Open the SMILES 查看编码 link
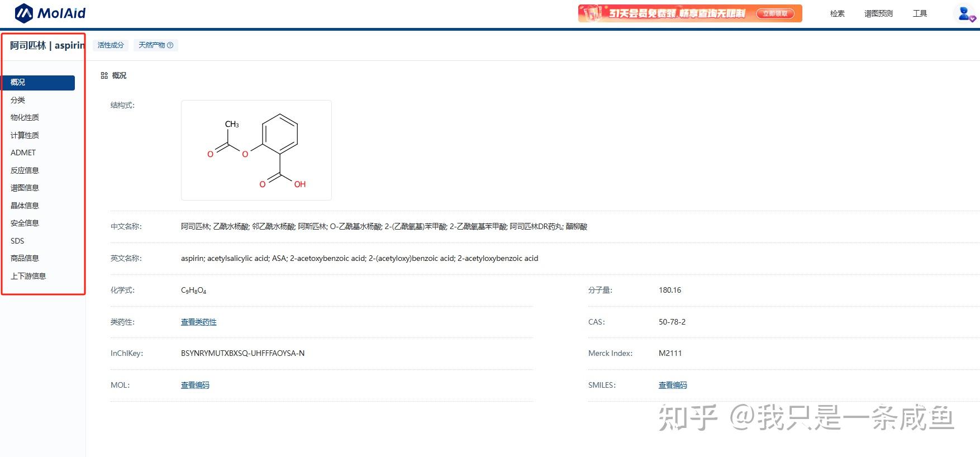 pyautogui.click(x=673, y=385)
